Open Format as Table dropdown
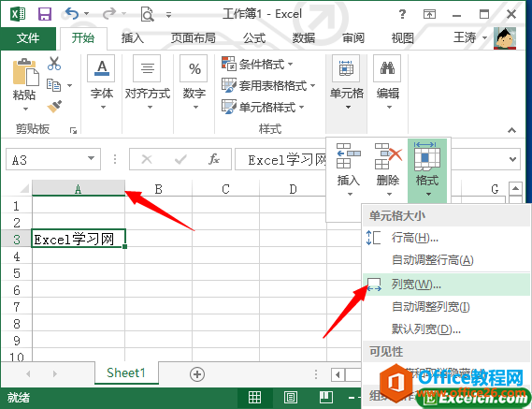 coord(268,85)
